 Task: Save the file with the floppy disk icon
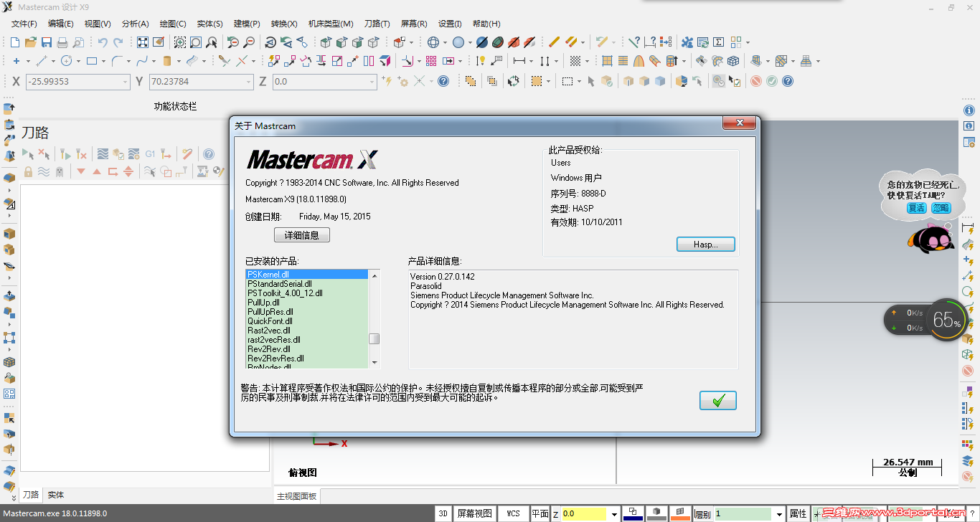click(x=47, y=42)
